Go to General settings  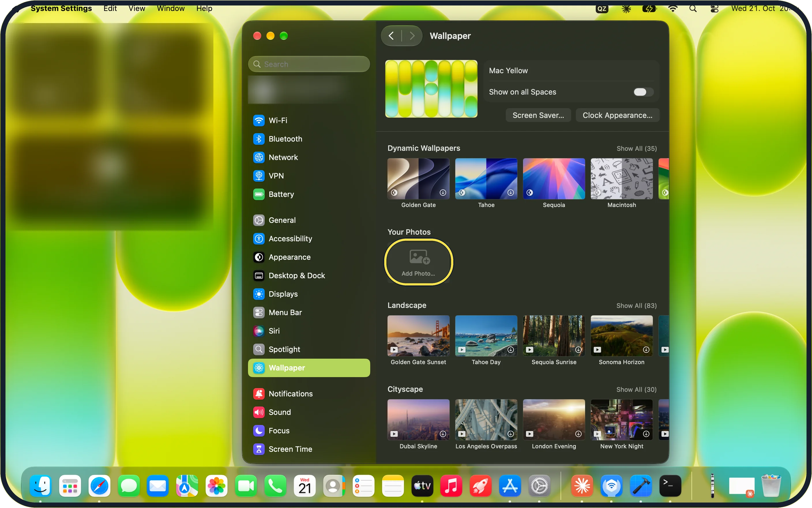coord(309,220)
